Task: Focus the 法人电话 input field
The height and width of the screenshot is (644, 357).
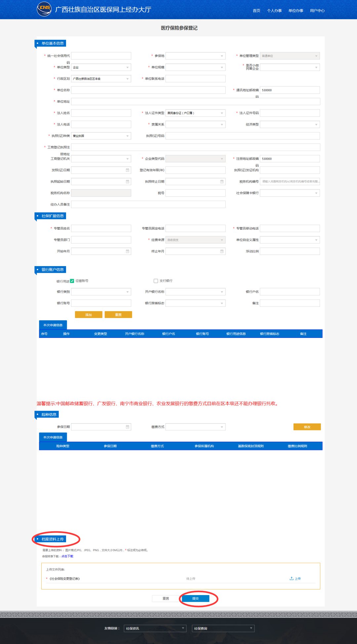Action: (101, 124)
